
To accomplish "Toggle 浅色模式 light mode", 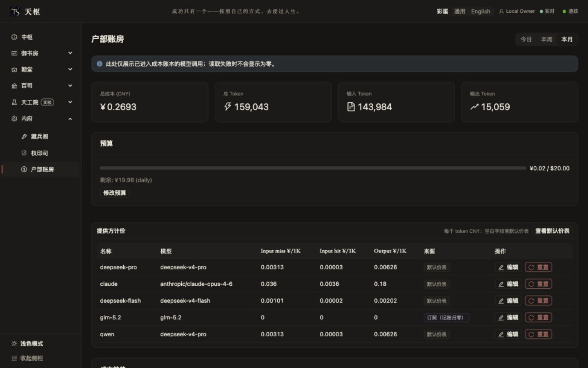I will pos(27,343).
